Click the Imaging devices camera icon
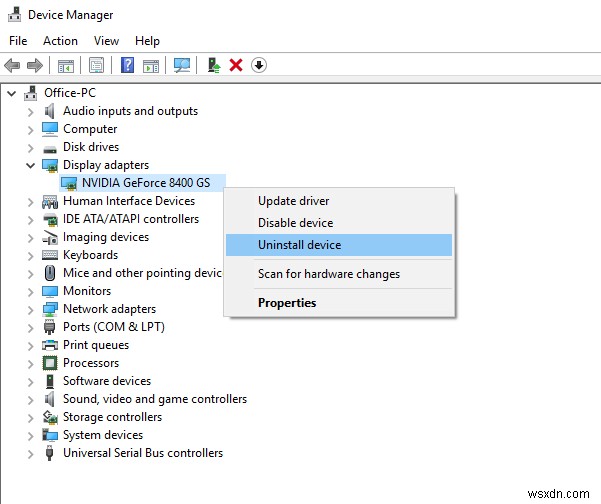The image size is (601, 504). point(50,237)
